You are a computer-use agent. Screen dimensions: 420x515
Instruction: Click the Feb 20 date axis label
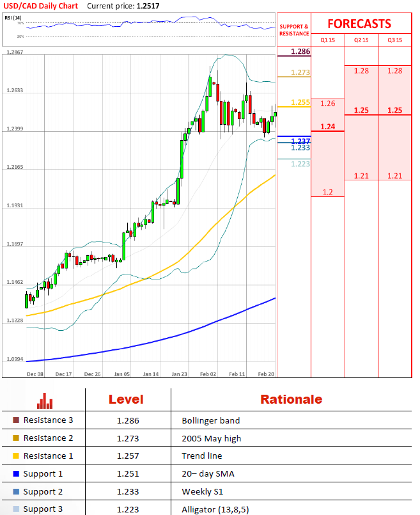click(266, 374)
